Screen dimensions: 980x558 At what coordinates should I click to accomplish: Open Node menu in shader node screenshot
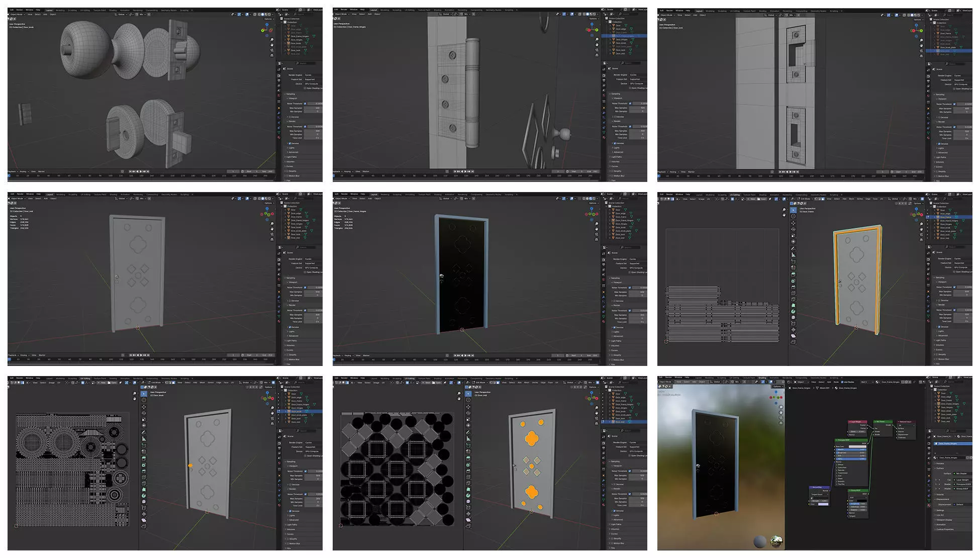(x=836, y=382)
